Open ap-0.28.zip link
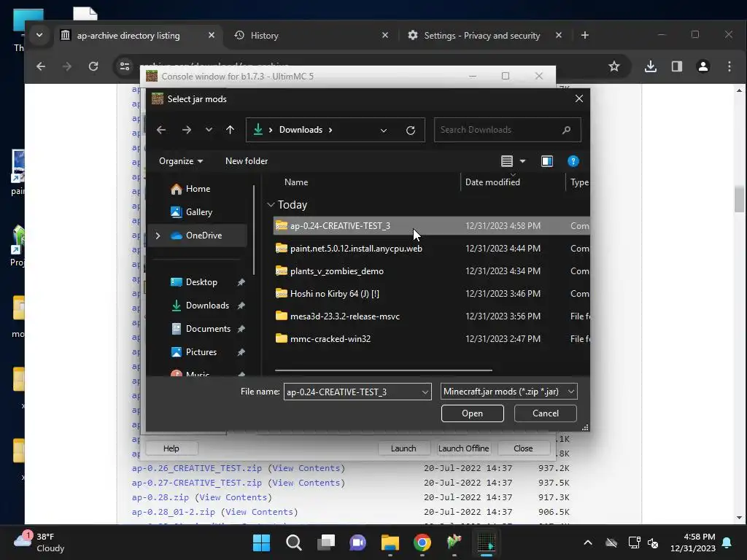 160,497
